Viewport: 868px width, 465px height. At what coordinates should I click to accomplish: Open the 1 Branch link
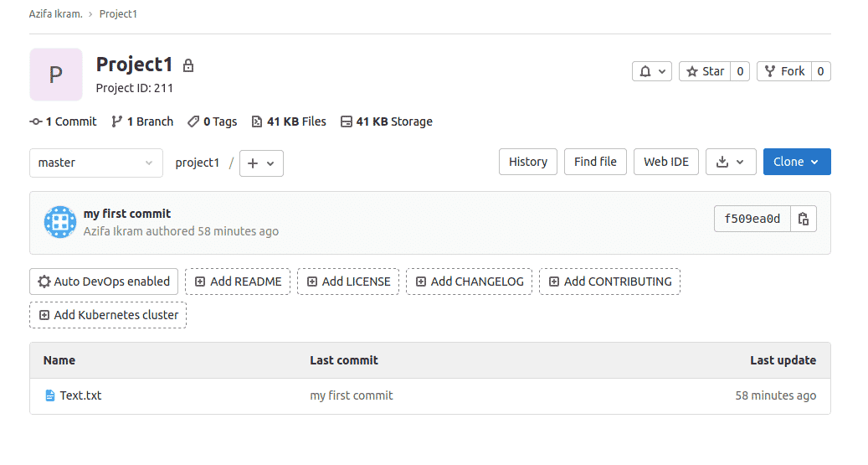[142, 122]
